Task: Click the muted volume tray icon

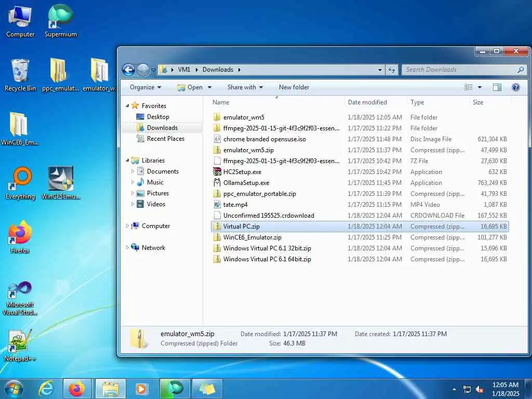Action: pyautogui.click(x=480, y=390)
